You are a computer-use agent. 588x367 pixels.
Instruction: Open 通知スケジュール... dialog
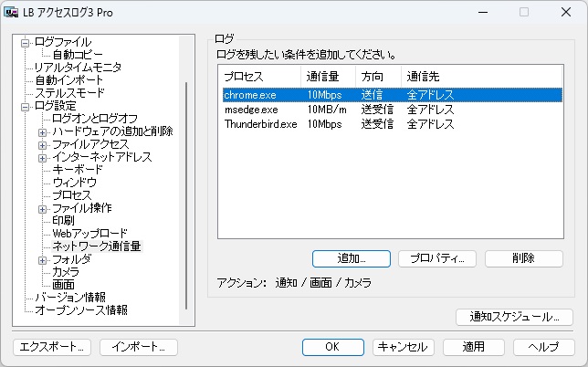tap(515, 317)
